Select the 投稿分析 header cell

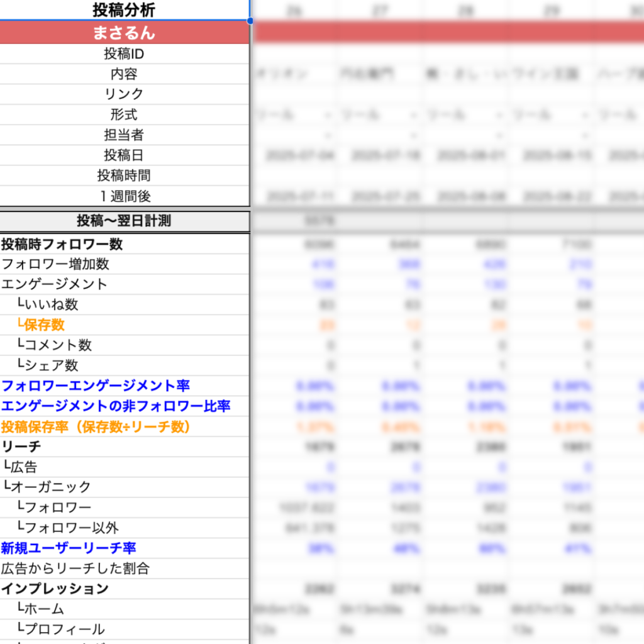(124, 10)
